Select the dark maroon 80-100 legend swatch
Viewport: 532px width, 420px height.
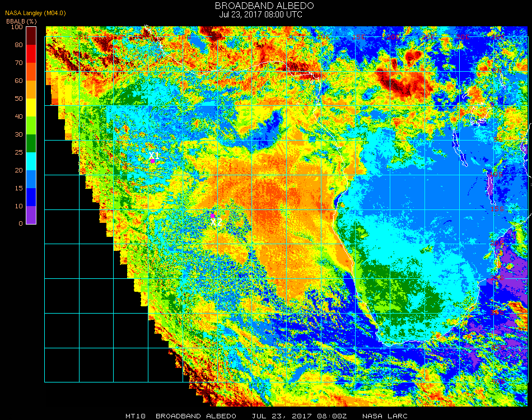click(31, 36)
